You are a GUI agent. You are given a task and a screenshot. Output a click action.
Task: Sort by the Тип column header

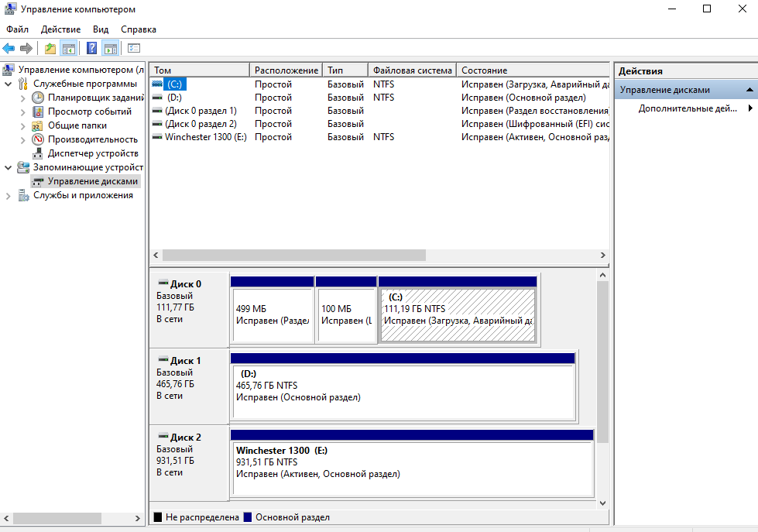pos(345,70)
